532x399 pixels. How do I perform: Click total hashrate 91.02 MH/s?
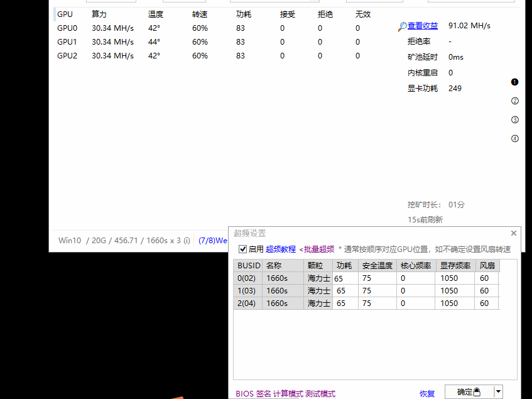point(469,25)
